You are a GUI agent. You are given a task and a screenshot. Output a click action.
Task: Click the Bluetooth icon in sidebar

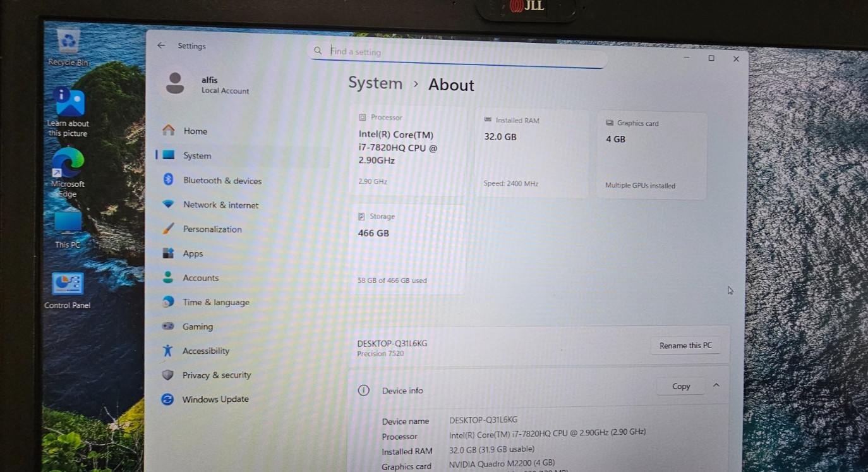(x=168, y=179)
